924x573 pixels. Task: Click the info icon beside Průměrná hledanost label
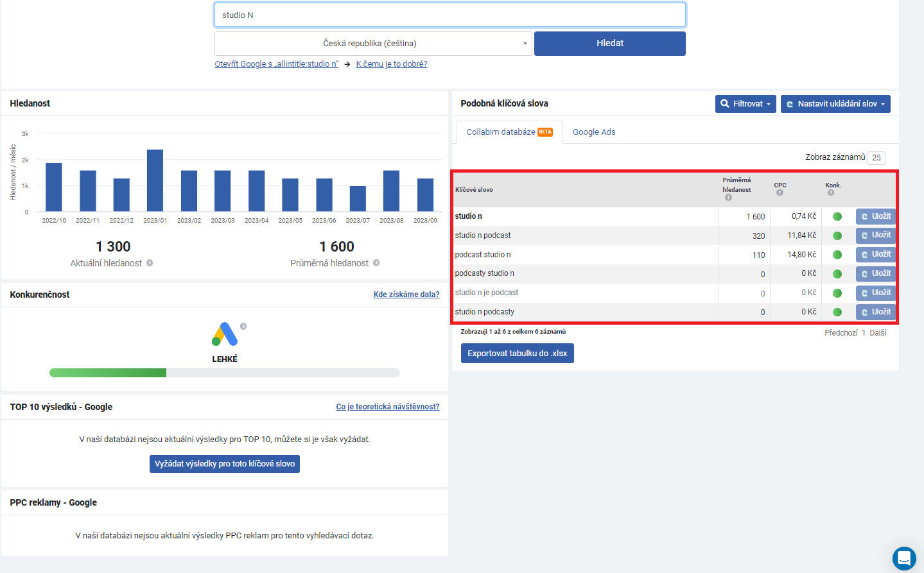point(376,263)
